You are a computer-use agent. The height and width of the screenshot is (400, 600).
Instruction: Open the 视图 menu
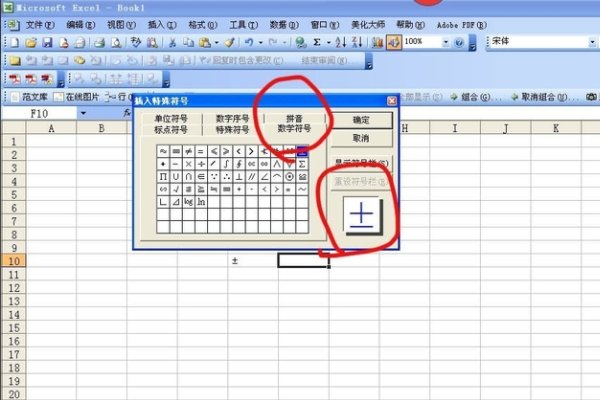(121, 25)
